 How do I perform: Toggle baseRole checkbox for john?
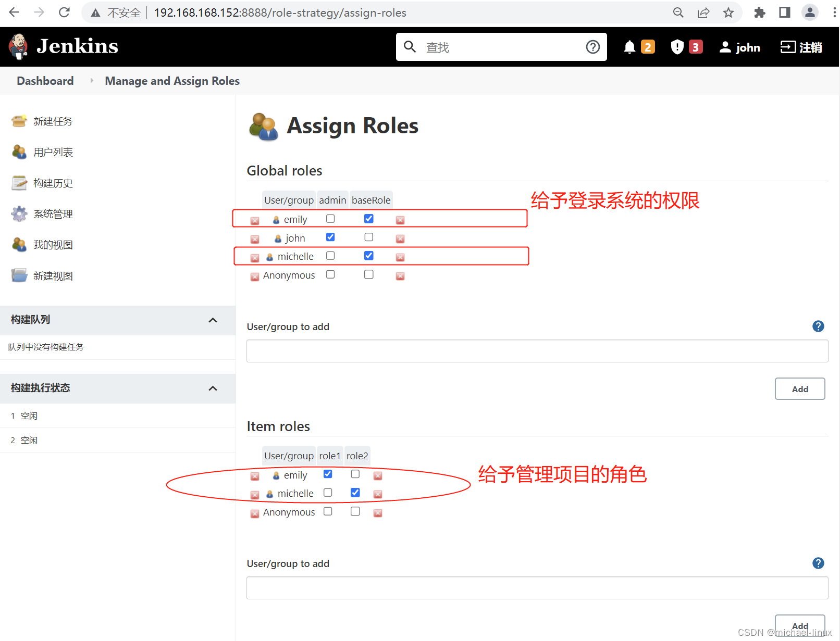[369, 237]
